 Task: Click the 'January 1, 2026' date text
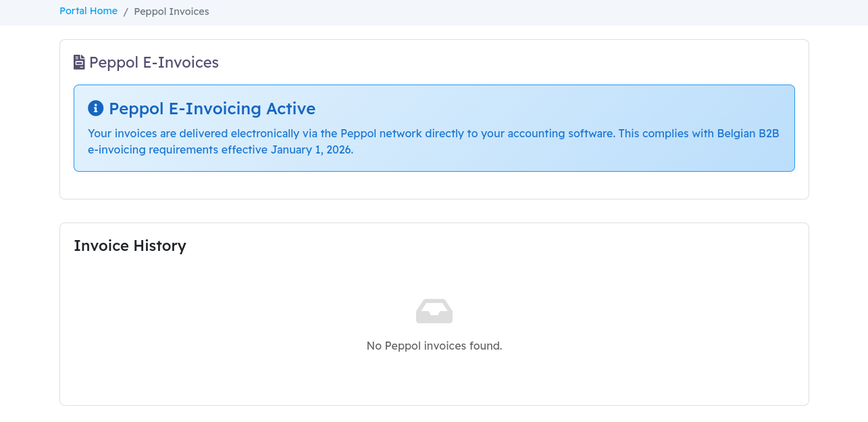tap(311, 149)
